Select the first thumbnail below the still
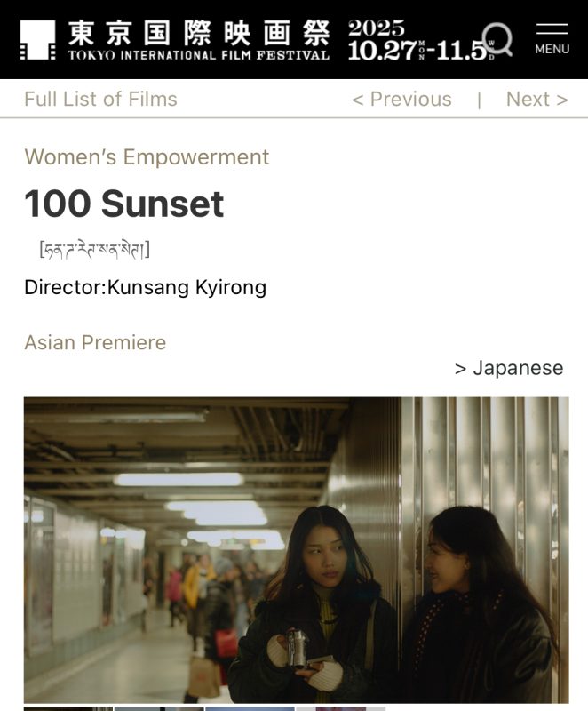 tap(68, 708)
